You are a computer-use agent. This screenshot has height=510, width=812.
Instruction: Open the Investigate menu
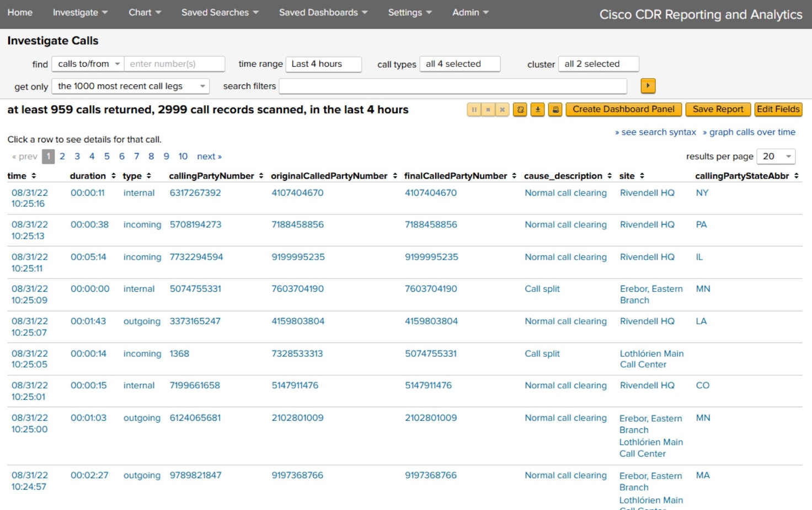[80, 13]
